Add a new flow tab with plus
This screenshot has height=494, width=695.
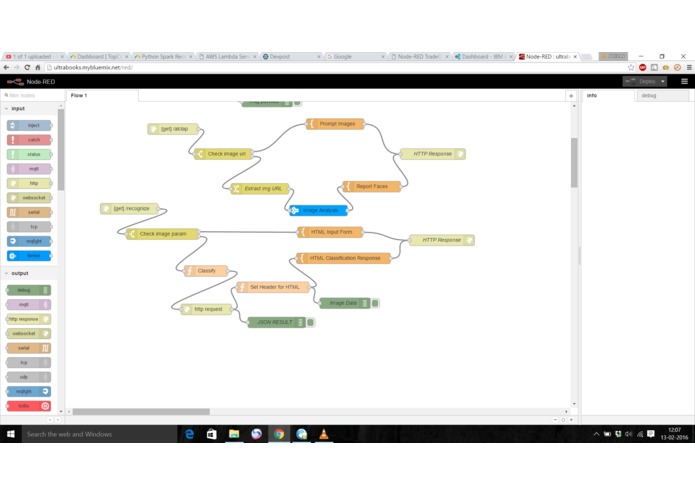tap(571, 96)
